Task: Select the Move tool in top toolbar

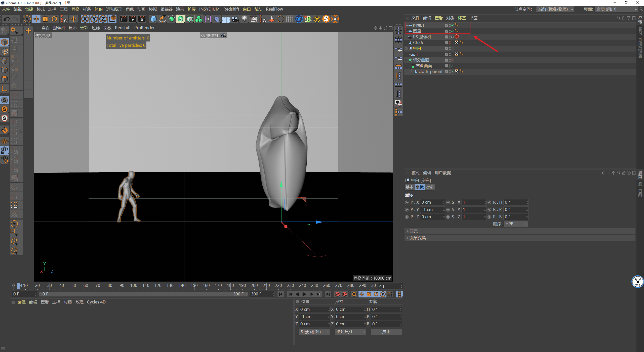Action: [36, 19]
